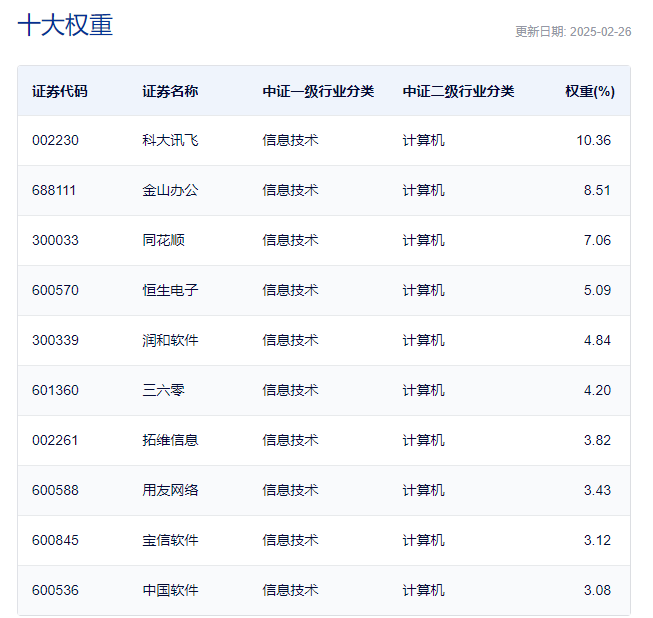Select security name 金山办公
This screenshot has width=653, height=618.
(170, 190)
